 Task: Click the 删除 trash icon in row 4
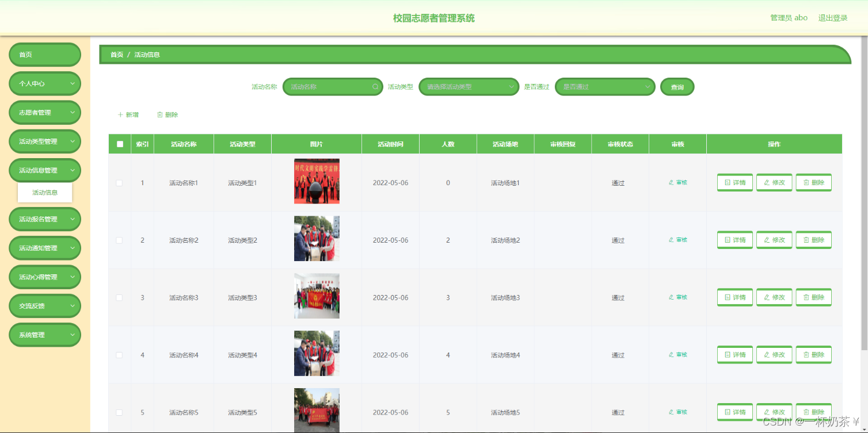(x=806, y=355)
